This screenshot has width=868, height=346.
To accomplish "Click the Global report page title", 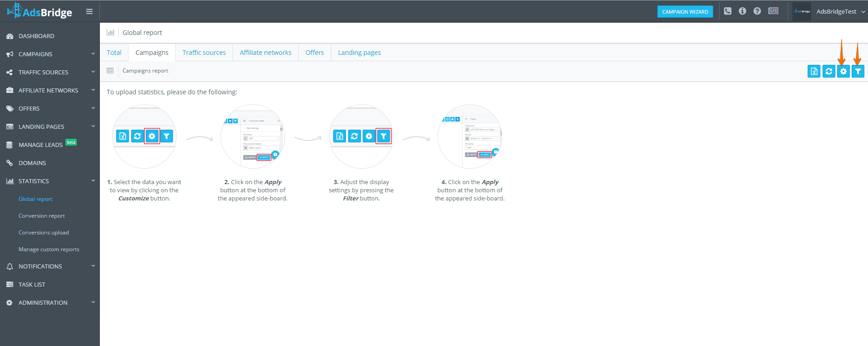I will point(142,33).
